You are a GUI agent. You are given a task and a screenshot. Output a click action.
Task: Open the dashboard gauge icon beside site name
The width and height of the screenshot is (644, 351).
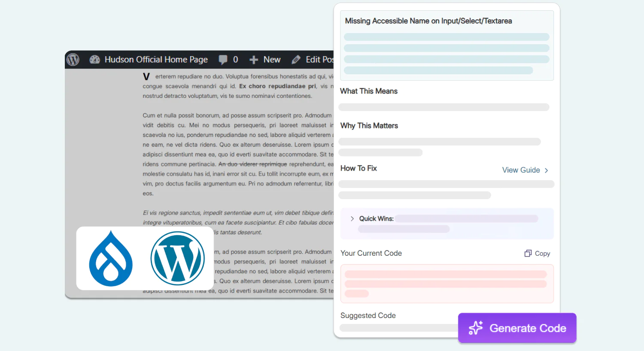pos(94,60)
